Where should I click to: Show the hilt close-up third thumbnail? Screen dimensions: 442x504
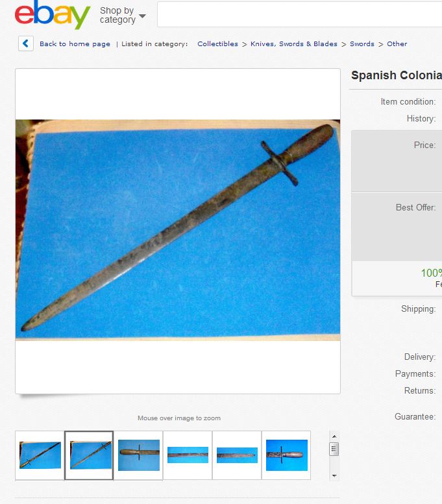click(138, 455)
